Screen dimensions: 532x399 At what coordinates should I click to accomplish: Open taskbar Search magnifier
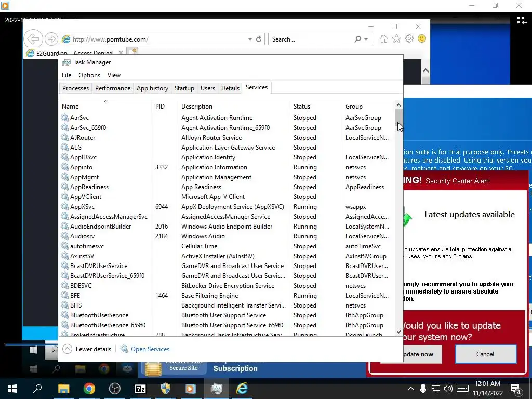pos(37,389)
